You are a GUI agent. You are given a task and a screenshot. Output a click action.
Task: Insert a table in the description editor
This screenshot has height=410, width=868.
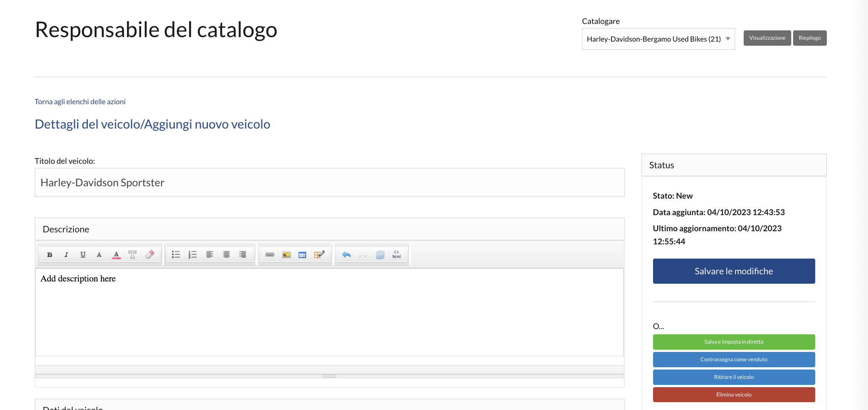[302, 254]
